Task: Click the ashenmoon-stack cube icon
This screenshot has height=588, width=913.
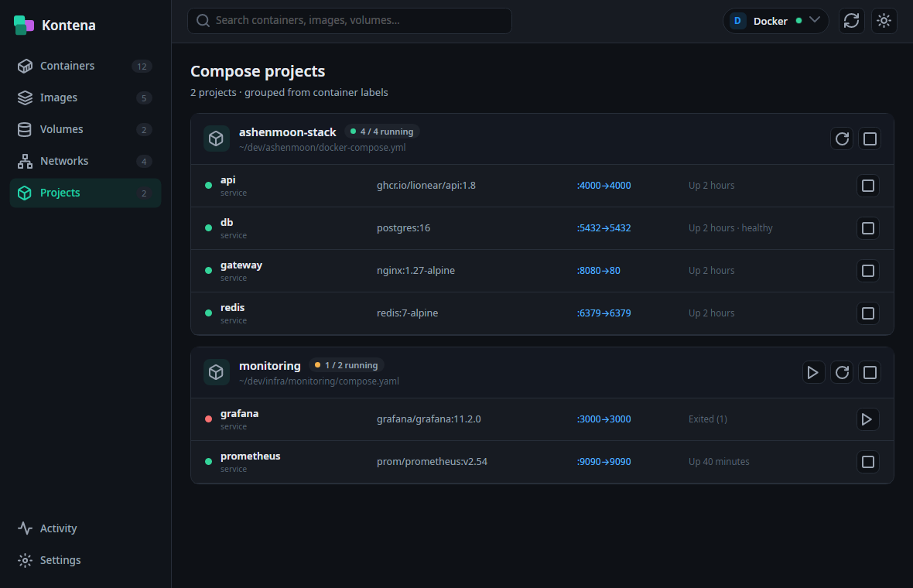Action: pyautogui.click(x=216, y=138)
